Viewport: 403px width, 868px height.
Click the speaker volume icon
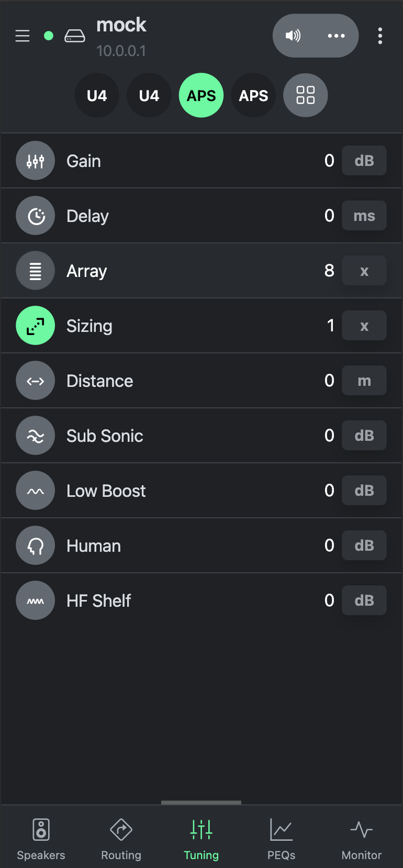[293, 36]
